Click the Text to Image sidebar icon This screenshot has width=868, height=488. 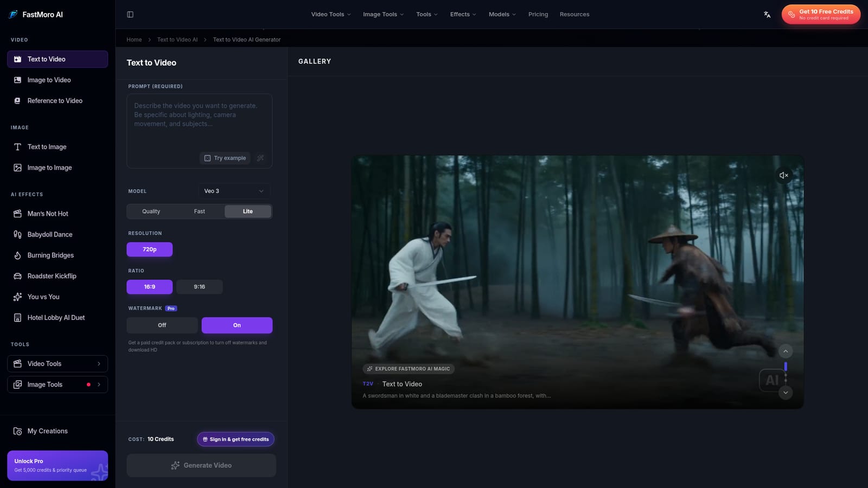pyautogui.click(x=17, y=147)
